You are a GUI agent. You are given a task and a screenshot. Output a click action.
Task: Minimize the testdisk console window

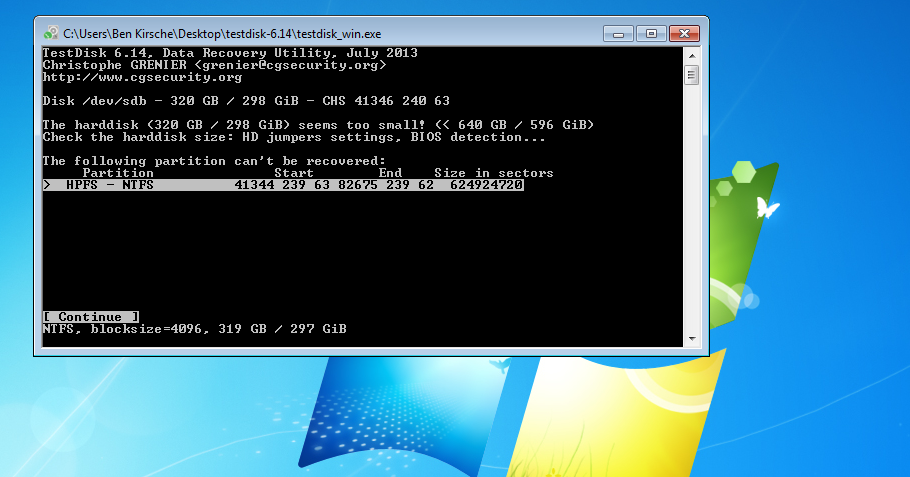point(618,34)
